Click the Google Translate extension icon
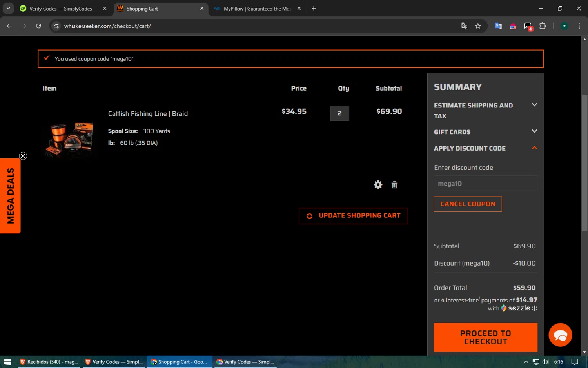 pos(498,26)
